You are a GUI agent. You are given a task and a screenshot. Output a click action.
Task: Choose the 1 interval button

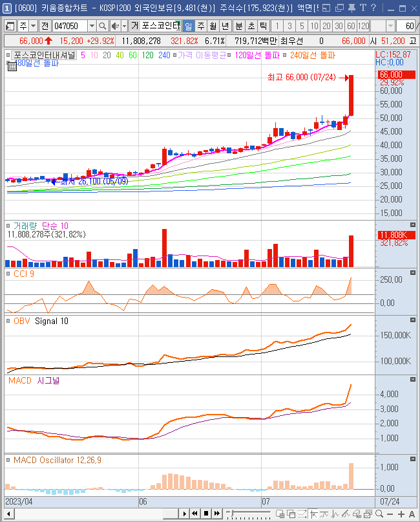pyautogui.click(x=277, y=26)
